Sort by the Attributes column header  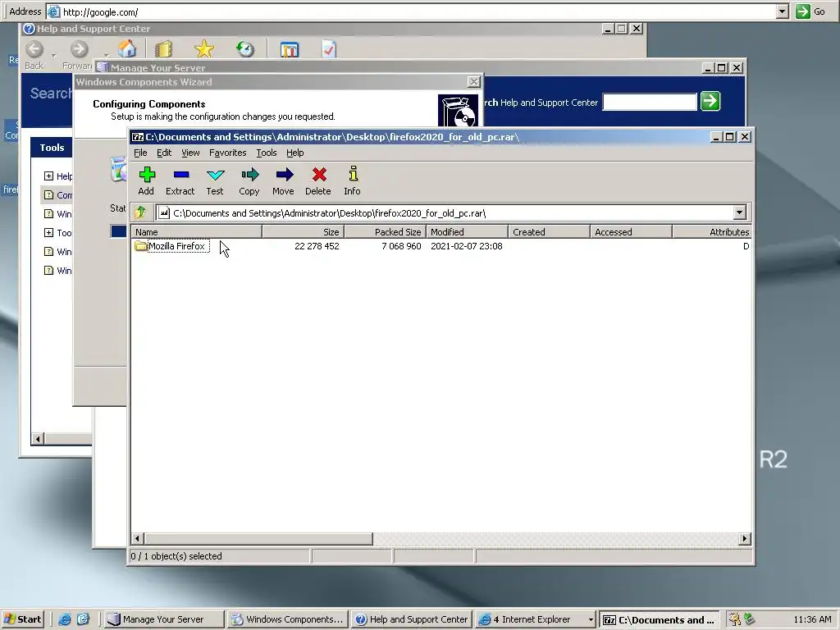point(712,232)
